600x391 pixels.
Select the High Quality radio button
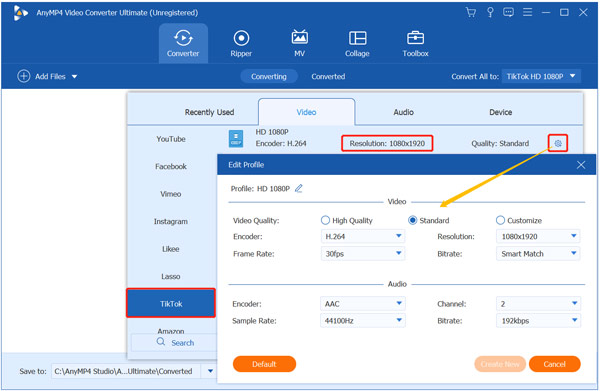325,220
